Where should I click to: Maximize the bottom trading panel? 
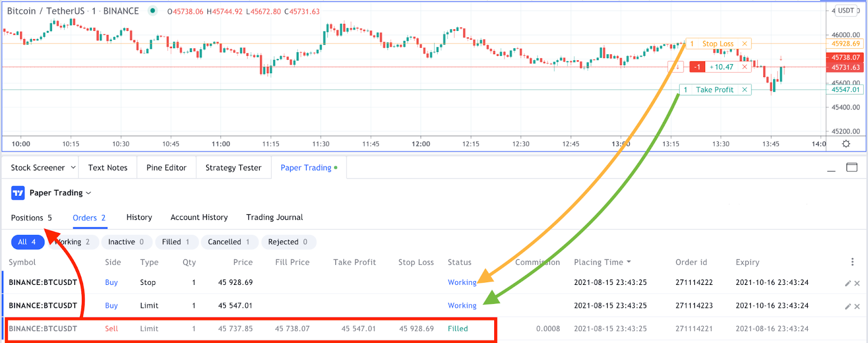pyautogui.click(x=852, y=167)
